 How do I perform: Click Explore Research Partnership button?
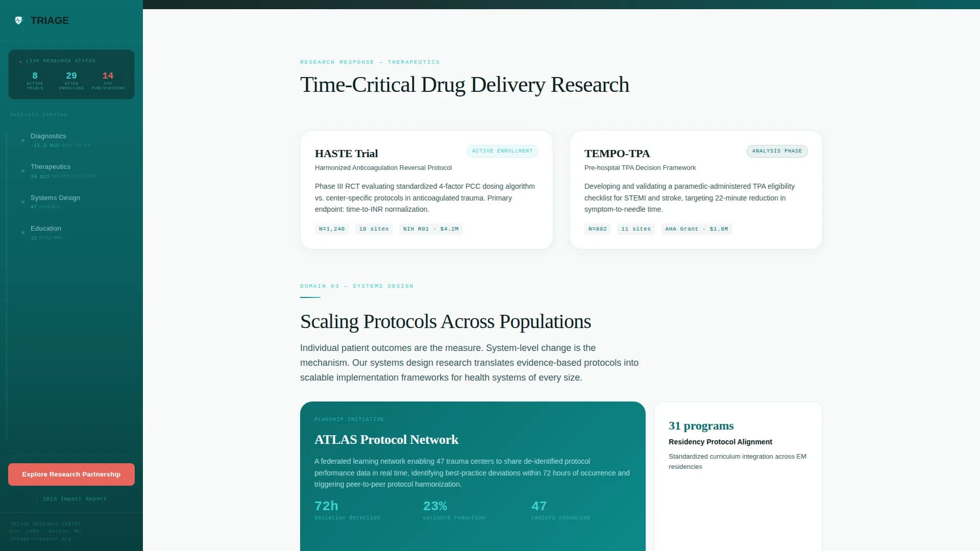71,474
